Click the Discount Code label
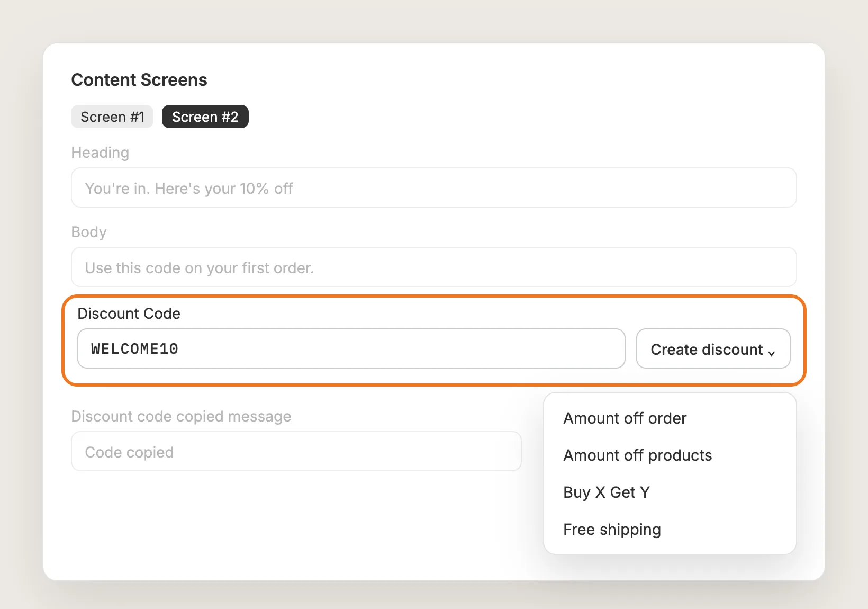The width and height of the screenshot is (868, 609). tap(129, 314)
